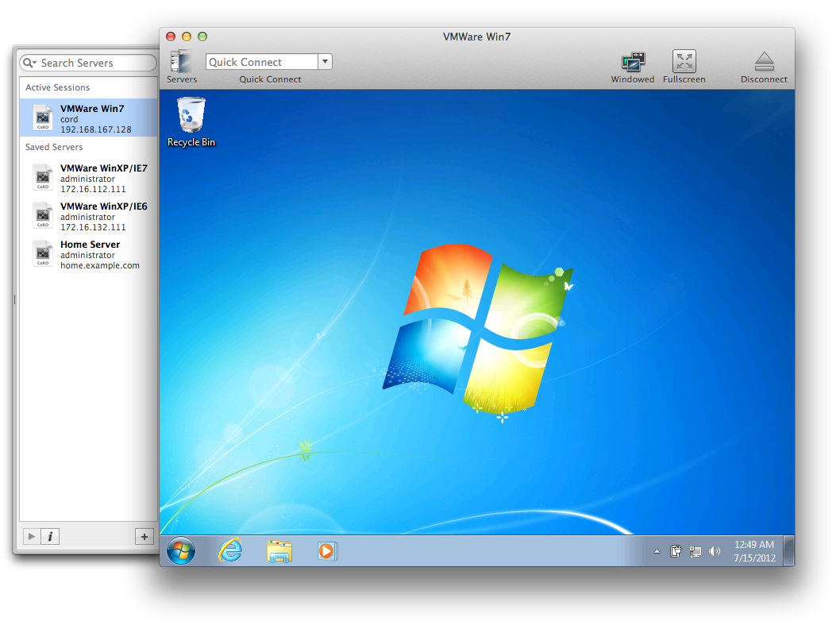Viewport: 840px width, 629px height.
Task: Click the VMWare WinXP/IE6 server icon
Action: pyautogui.click(x=42, y=215)
